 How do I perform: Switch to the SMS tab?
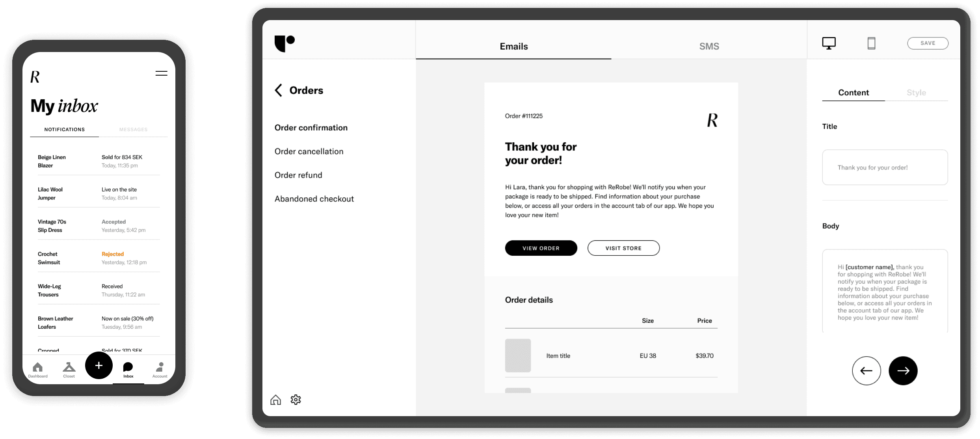click(708, 46)
